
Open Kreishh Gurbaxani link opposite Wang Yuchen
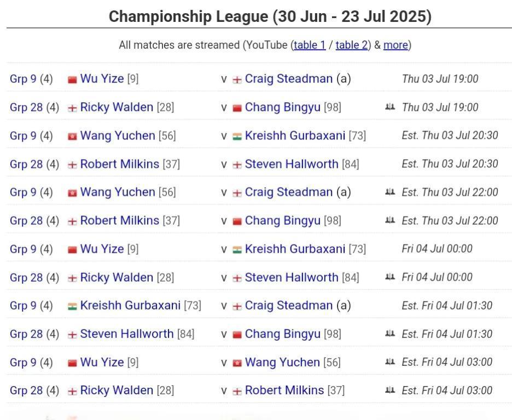pos(295,136)
